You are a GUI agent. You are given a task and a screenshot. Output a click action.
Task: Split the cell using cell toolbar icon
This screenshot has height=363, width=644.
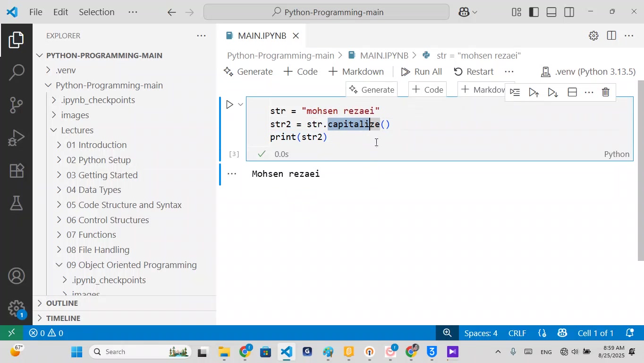click(572, 92)
